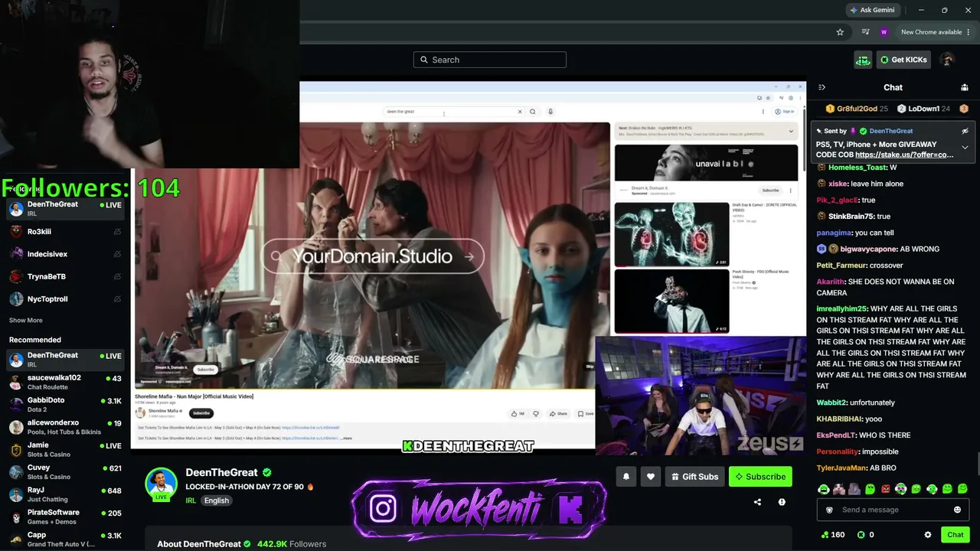This screenshot has width=980, height=551.
Task: Click the green Subscribe button
Action: [x=760, y=477]
